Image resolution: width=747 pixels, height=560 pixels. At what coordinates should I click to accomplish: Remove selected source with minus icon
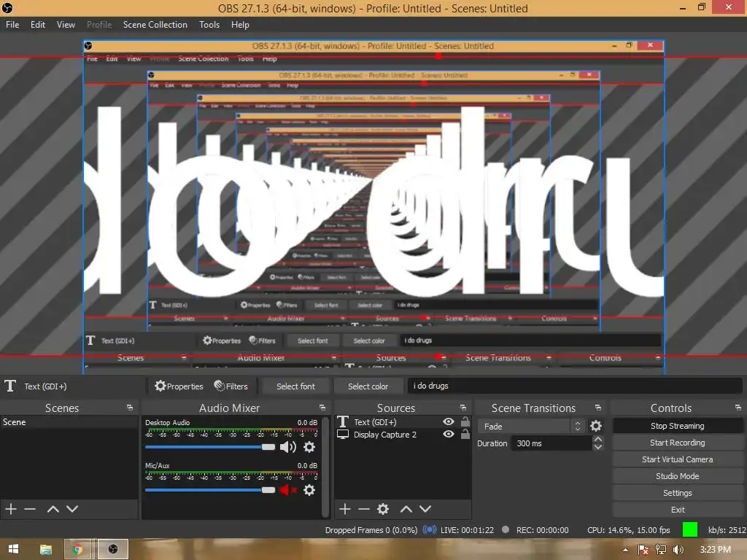[x=364, y=508]
